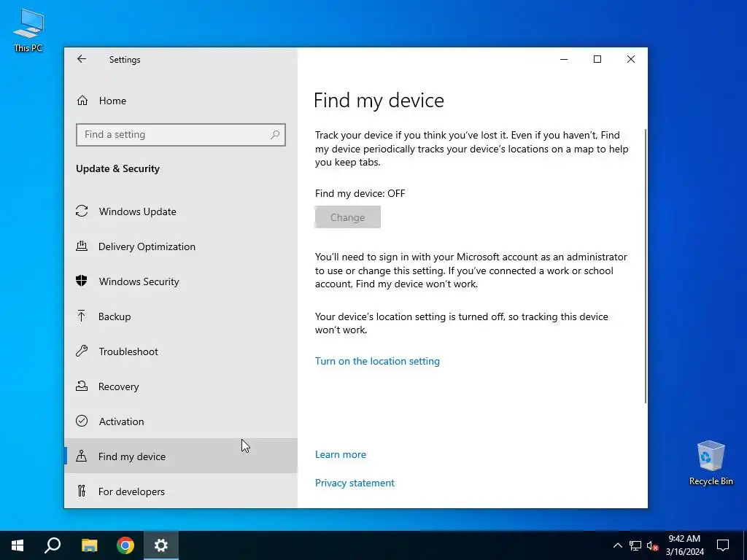
Task: Open the Privacy statement link
Action: [x=355, y=483]
